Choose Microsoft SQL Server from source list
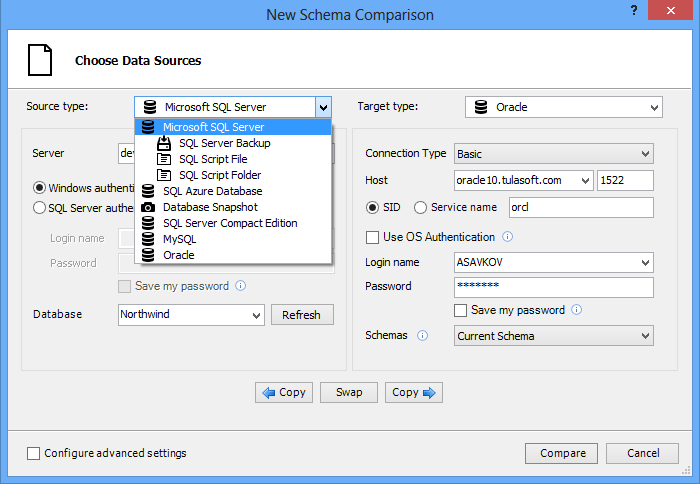 pos(233,127)
